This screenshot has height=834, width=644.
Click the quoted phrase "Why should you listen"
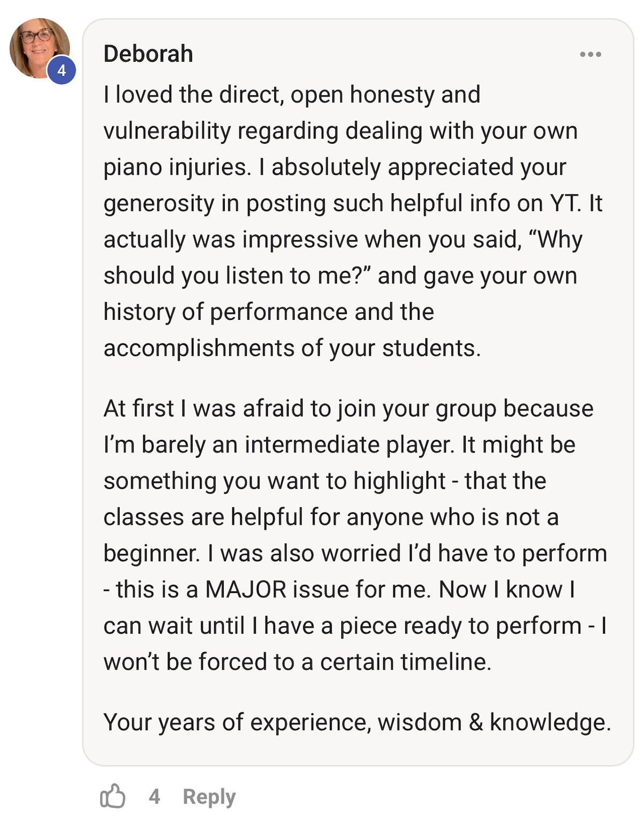click(343, 258)
